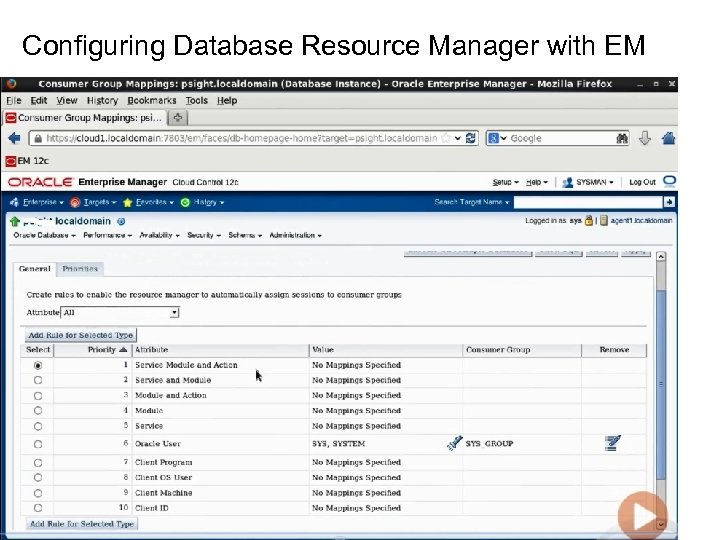Select the Client Machine radio button
The image size is (720, 540).
coord(38,493)
